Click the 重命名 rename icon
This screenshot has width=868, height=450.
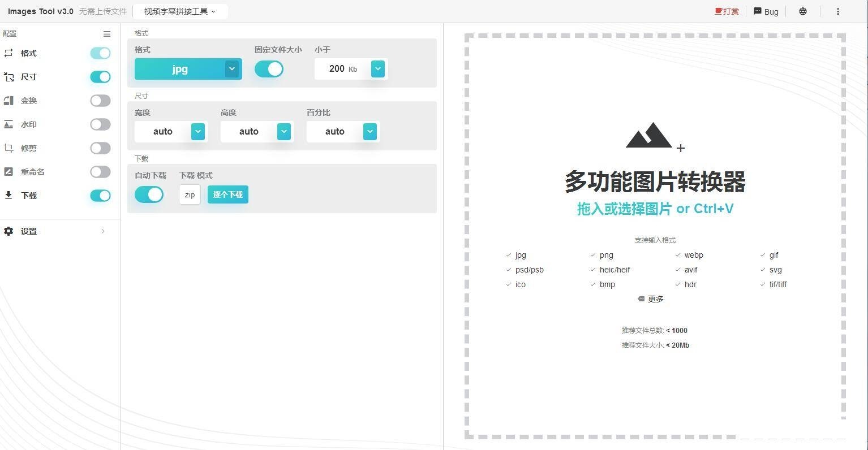coord(8,172)
